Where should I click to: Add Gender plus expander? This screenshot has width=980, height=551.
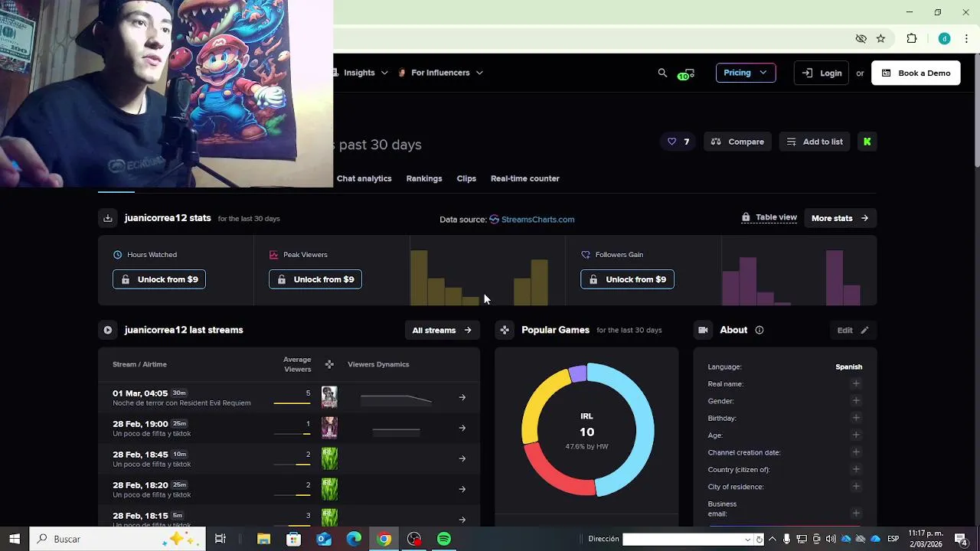click(856, 400)
